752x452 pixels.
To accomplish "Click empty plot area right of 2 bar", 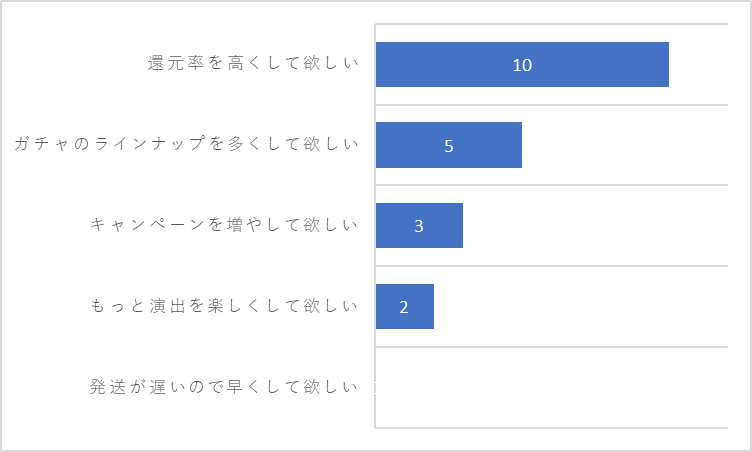I will pos(580,306).
